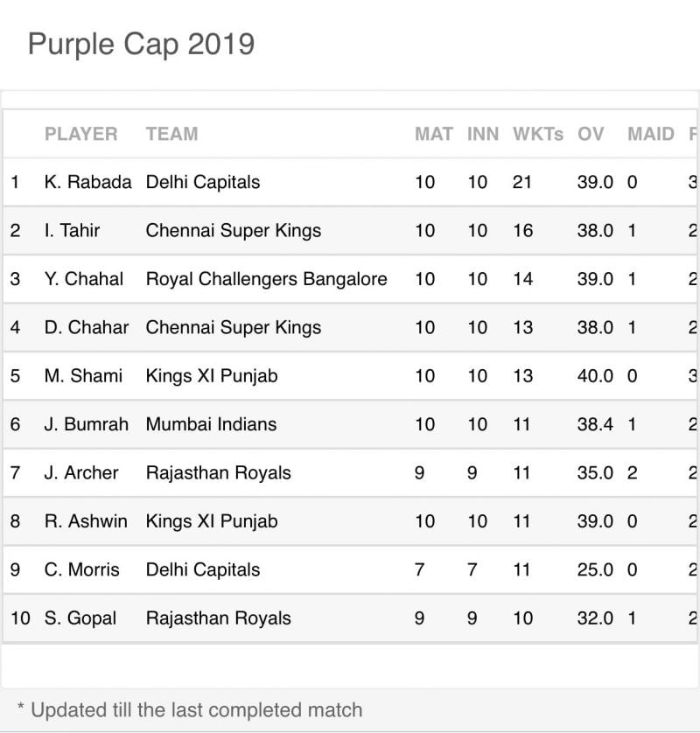Select J. Archer's player name

(81, 473)
